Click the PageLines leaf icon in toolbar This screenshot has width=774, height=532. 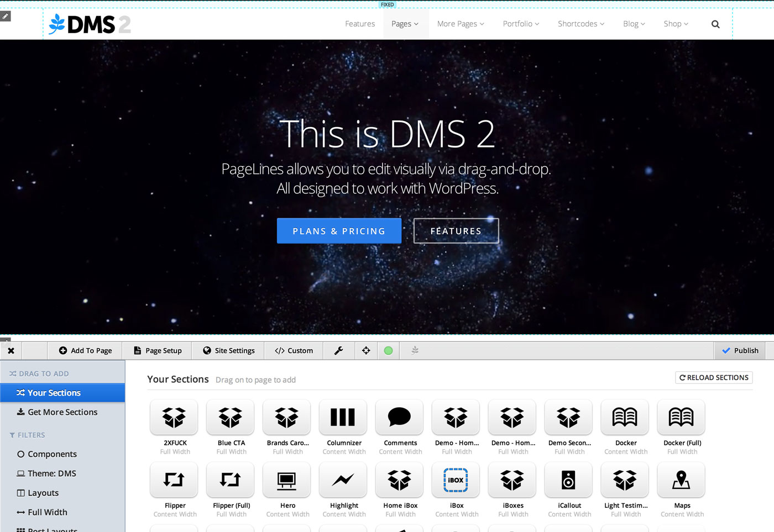click(x=415, y=351)
